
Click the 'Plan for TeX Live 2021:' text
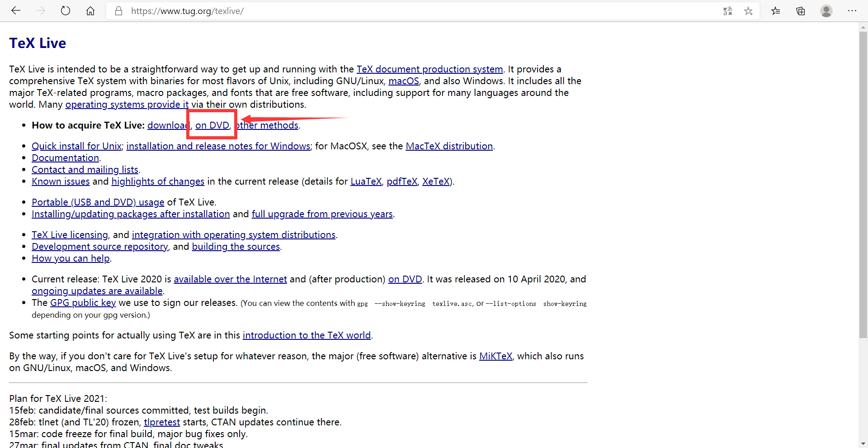point(58,399)
